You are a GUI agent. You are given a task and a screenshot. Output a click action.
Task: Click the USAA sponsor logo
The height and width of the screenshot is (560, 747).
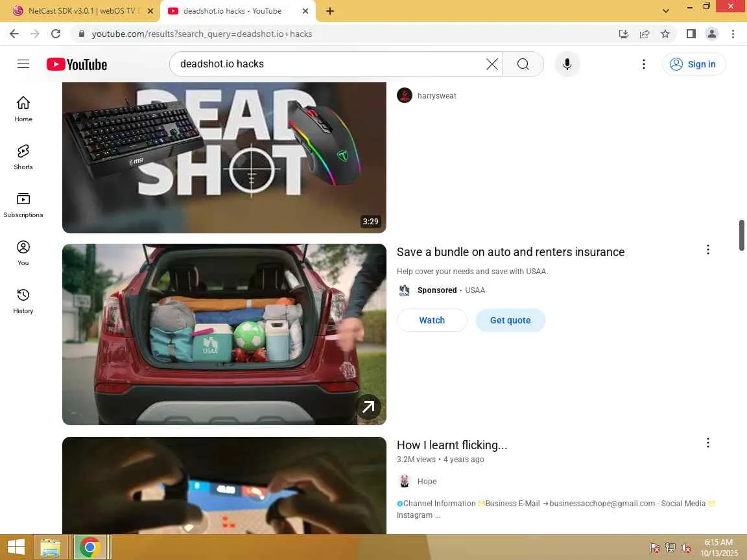tap(405, 290)
